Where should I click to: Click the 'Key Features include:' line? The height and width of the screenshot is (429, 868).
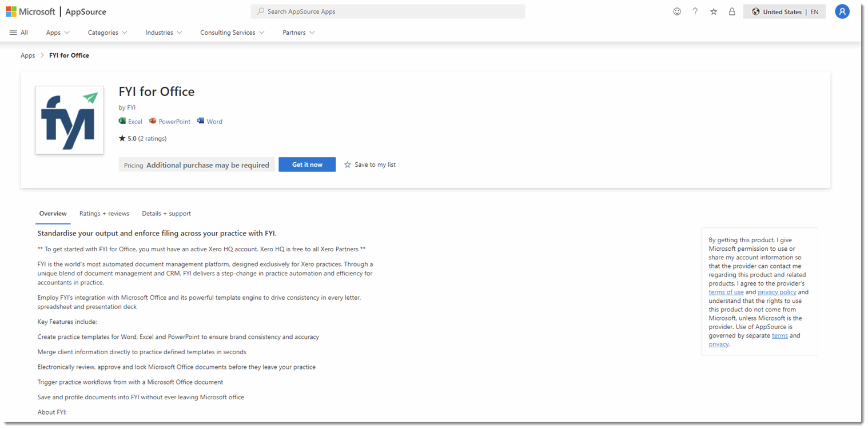[67, 322]
